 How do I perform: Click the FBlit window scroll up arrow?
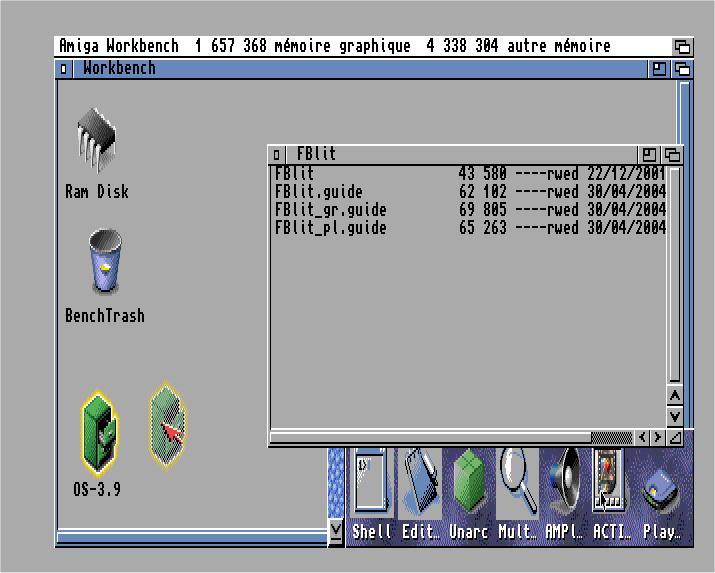[675, 396]
